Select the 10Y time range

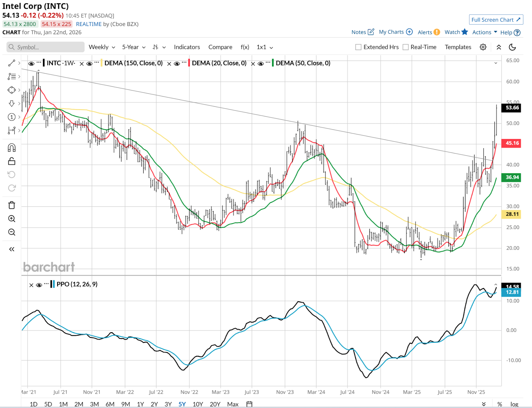[x=198, y=404]
